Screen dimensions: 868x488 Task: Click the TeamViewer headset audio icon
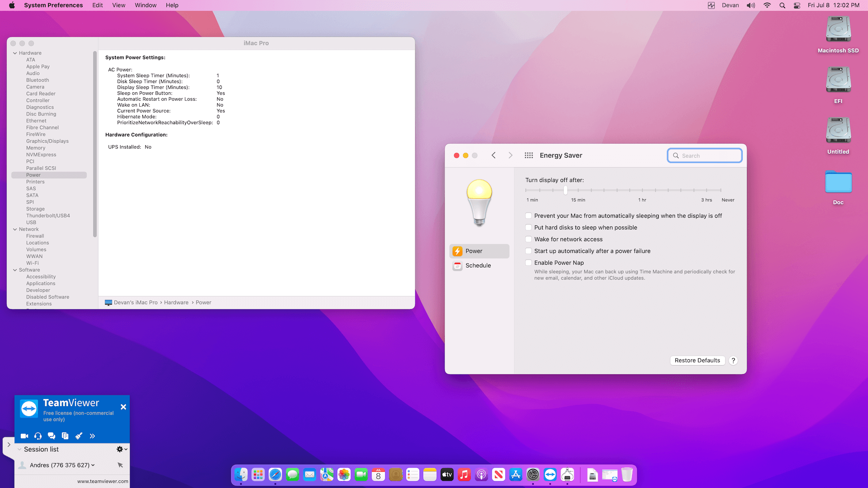click(x=38, y=436)
